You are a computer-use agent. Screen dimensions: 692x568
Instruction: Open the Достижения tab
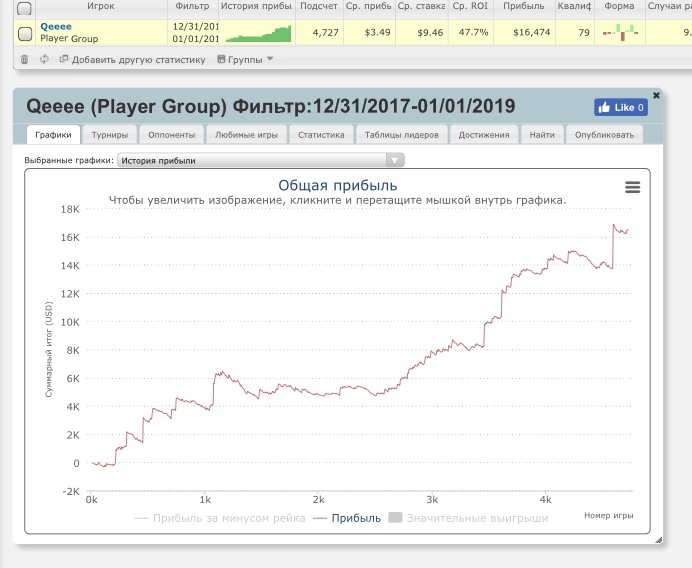[484, 135]
